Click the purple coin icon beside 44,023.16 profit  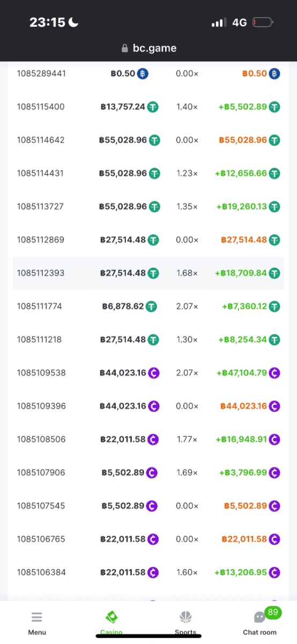[x=274, y=406]
